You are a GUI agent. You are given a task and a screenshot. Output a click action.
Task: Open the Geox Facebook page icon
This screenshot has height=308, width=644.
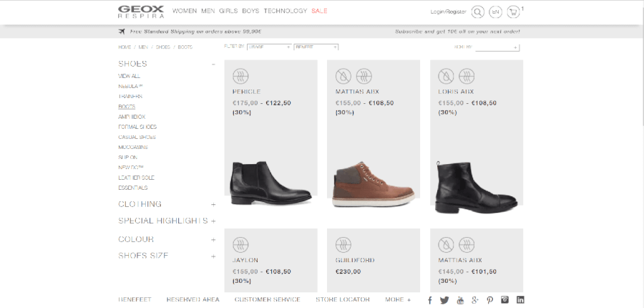tap(429, 299)
